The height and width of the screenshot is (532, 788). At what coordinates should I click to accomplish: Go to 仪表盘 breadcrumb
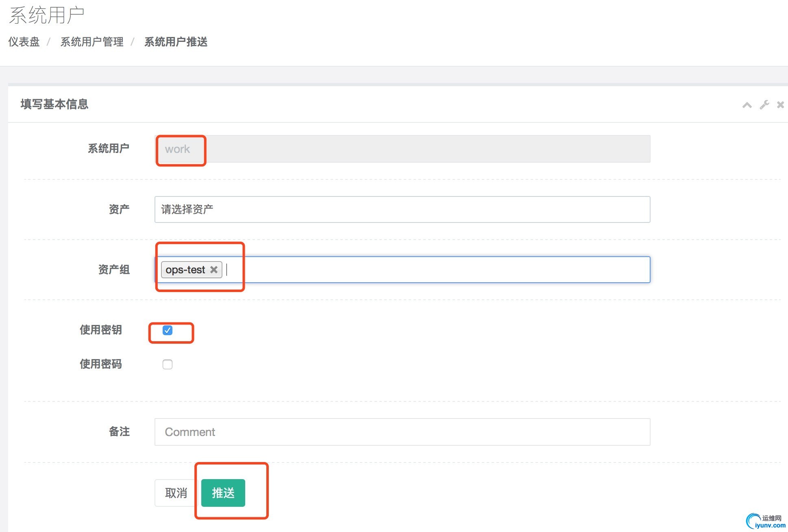pos(24,42)
